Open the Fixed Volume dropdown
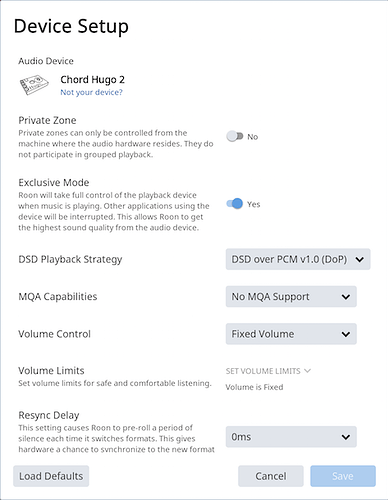388x500 pixels. point(291,334)
